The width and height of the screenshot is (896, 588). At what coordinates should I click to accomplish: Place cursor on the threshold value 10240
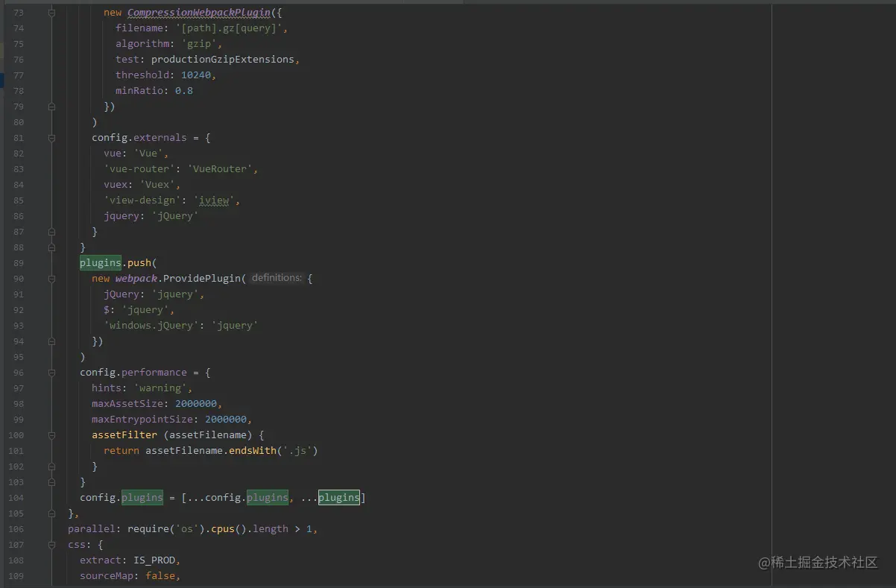click(196, 75)
